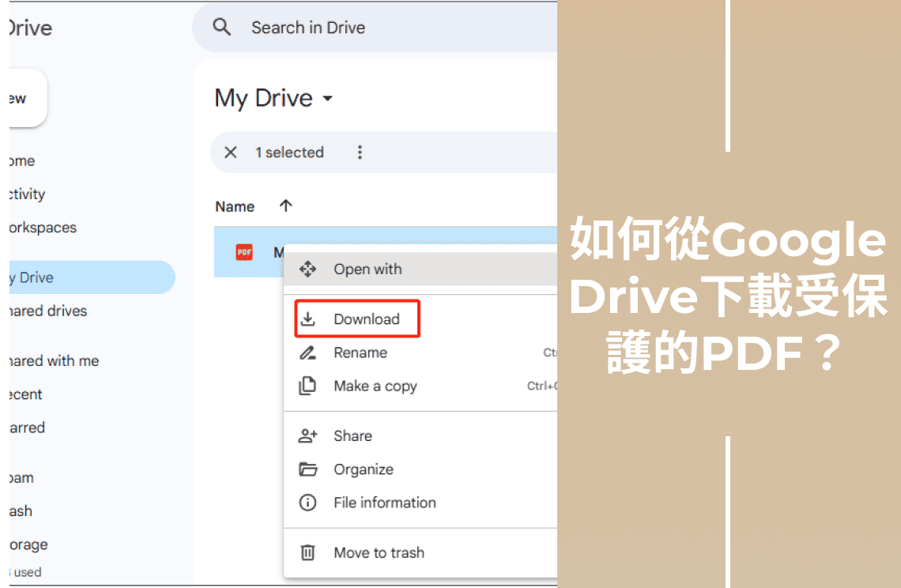Click the trash bin icon
The height and width of the screenshot is (588, 901).
[308, 552]
